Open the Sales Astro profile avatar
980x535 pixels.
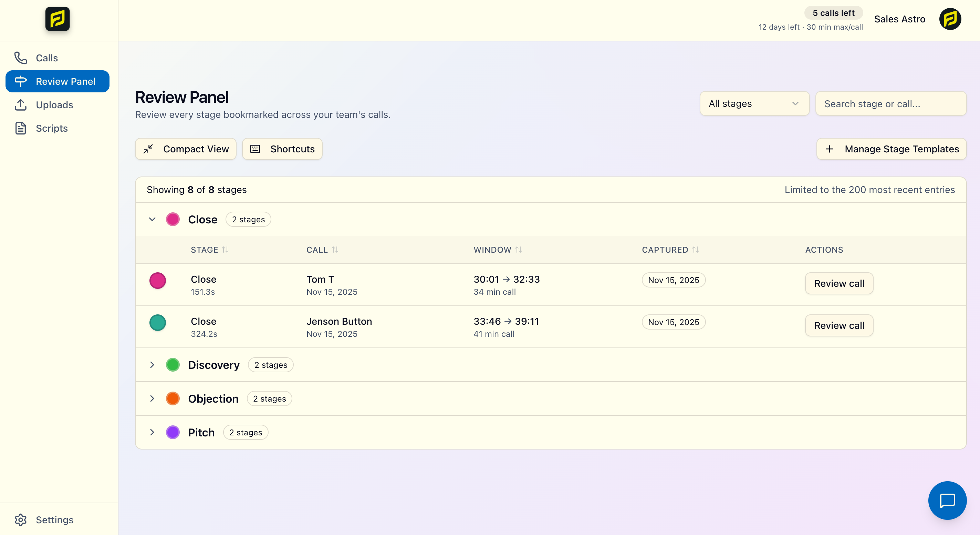pyautogui.click(x=950, y=19)
